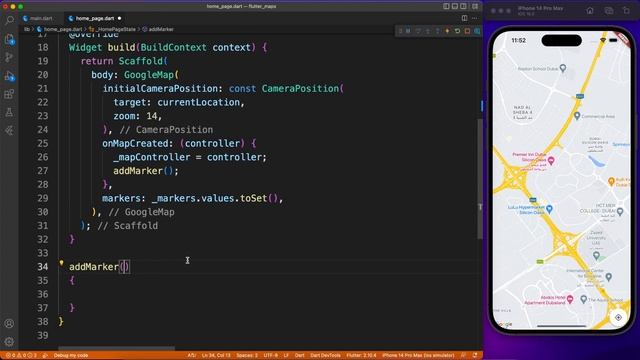Click '_markers' on line 29

tap(173, 198)
